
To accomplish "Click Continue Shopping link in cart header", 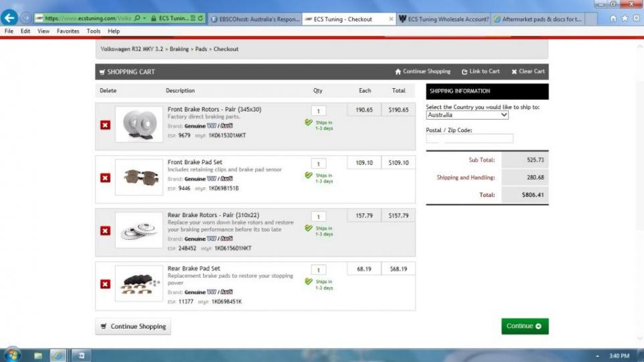I will (423, 71).
